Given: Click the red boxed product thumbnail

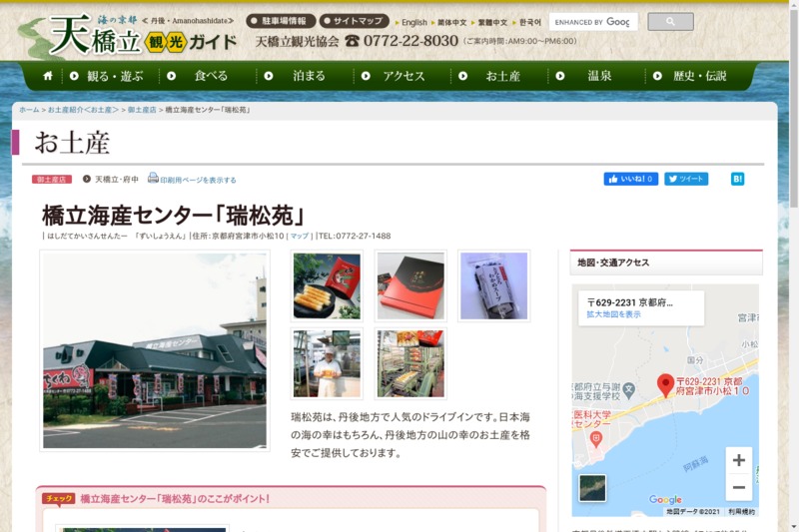Looking at the screenshot, I should pyautogui.click(x=410, y=285).
